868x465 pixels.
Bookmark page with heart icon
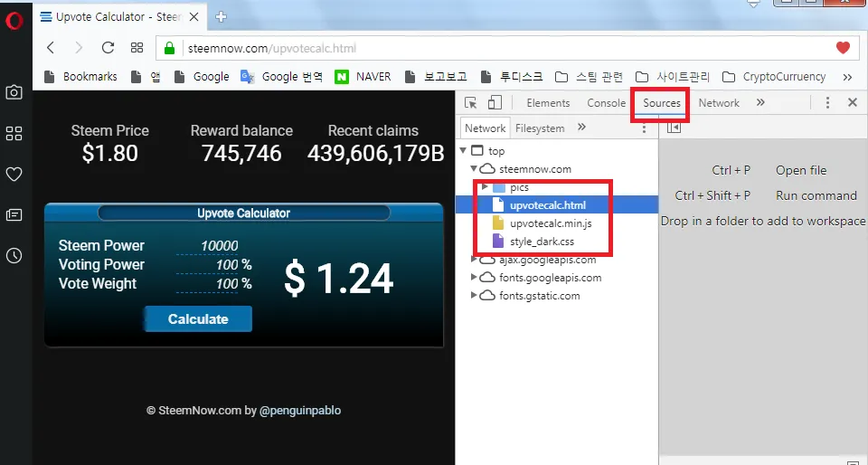pos(843,48)
